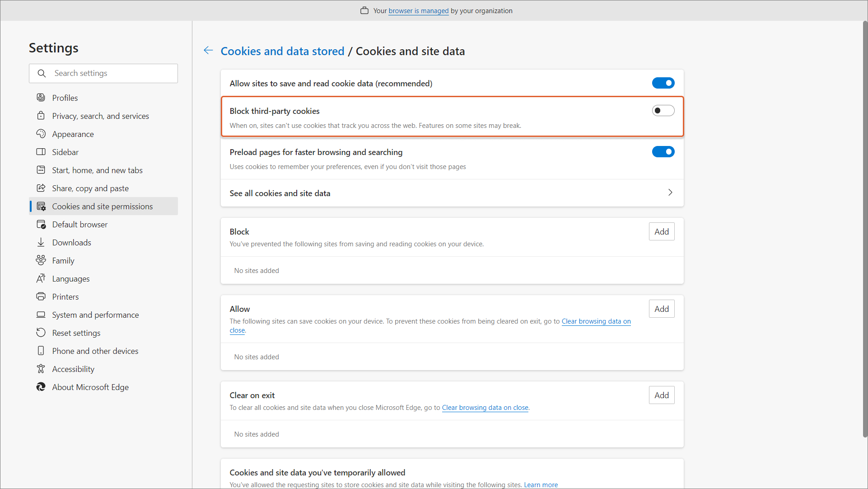Open Languages settings section
This screenshot has width=868, height=489.
[71, 278]
